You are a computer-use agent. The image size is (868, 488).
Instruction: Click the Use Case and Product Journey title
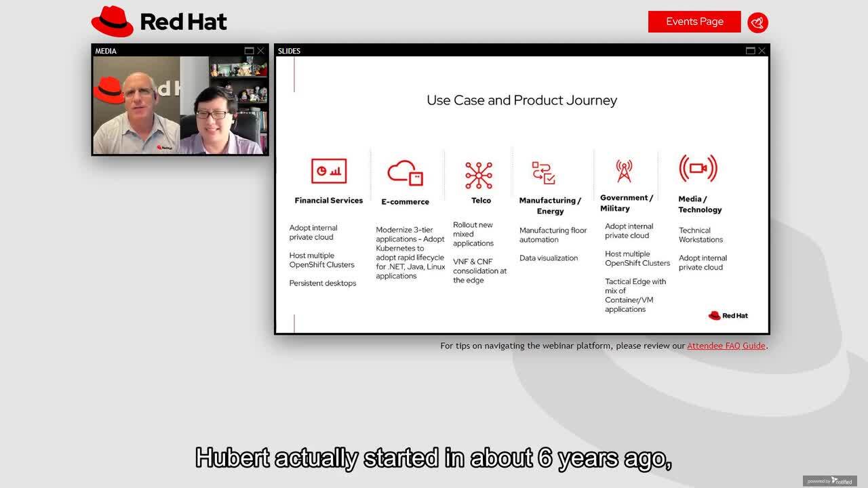pyautogui.click(x=521, y=100)
